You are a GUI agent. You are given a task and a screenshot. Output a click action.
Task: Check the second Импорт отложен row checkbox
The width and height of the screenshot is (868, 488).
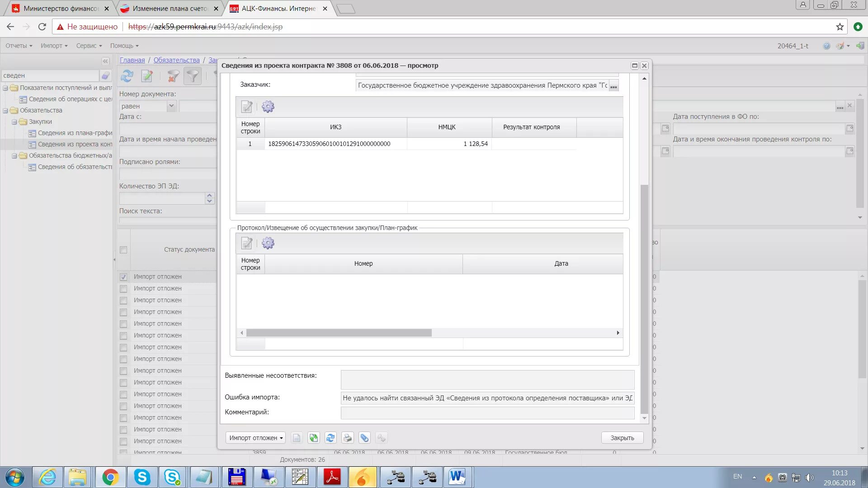pyautogui.click(x=123, y=289)
